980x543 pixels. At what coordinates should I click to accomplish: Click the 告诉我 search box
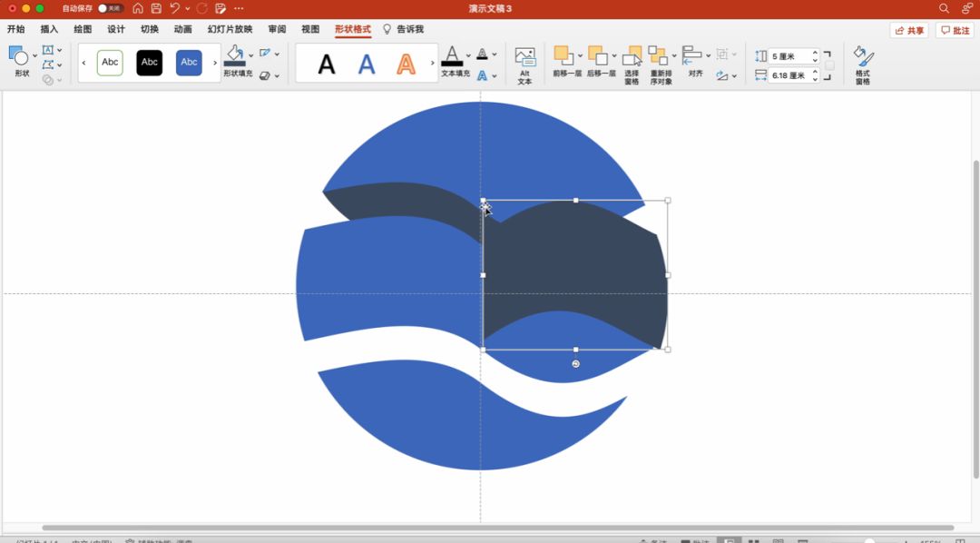point(403,29)
